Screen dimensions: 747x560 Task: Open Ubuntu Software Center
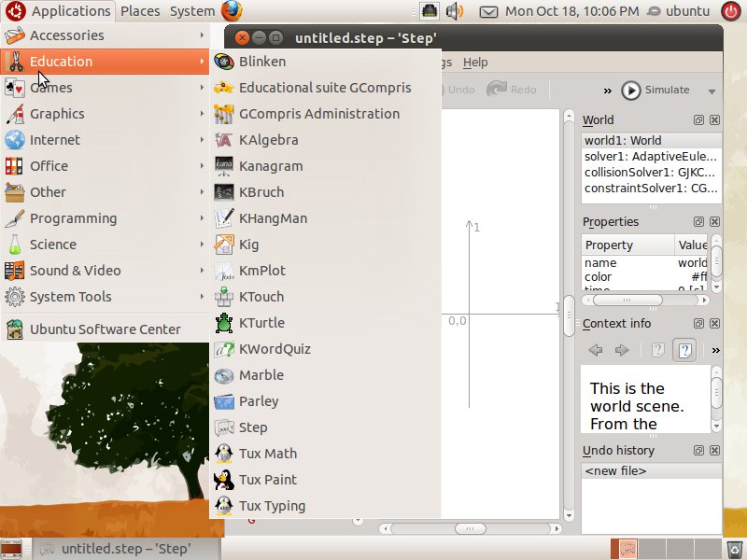tap(105, 329)
